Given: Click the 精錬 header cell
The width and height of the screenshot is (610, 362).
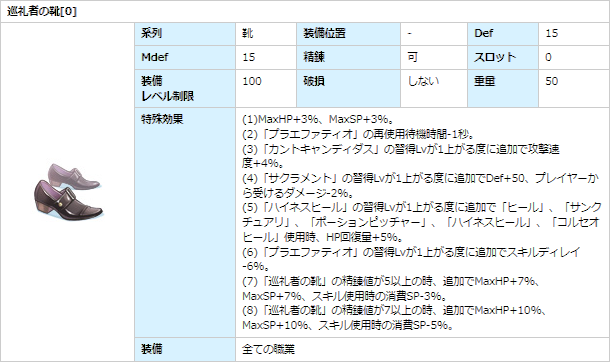Looking at the screenshot, I should pyautogui.click(x=348, y=57).
